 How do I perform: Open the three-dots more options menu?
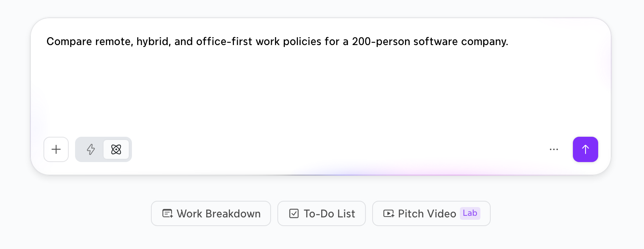click(554, 149)
